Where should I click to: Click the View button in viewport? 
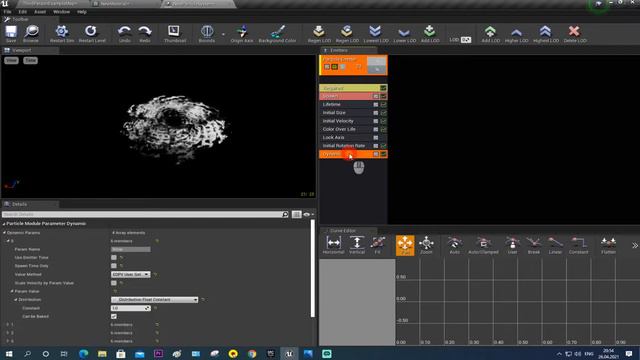[11, 60]
